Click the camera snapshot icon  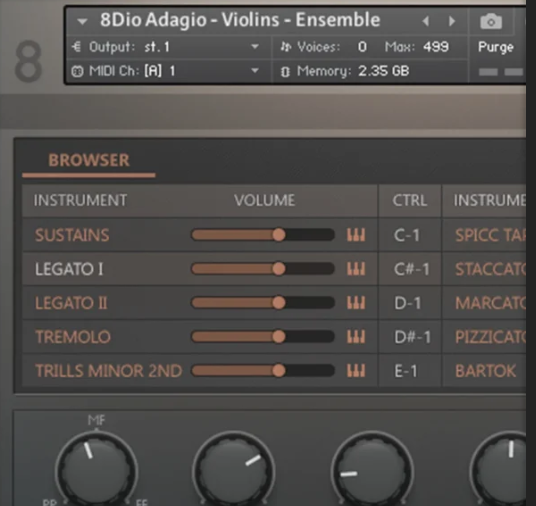pos(491,22)
